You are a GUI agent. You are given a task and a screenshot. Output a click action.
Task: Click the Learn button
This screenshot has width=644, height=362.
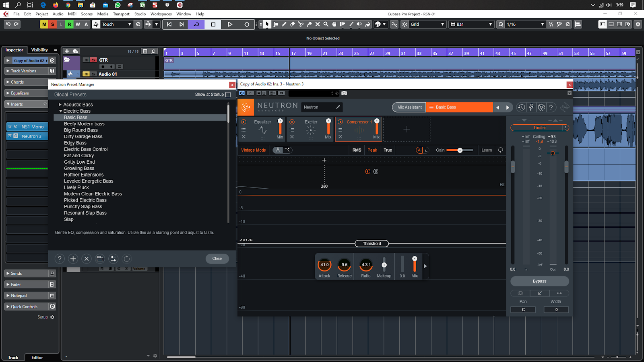click(x=487, y=150)
